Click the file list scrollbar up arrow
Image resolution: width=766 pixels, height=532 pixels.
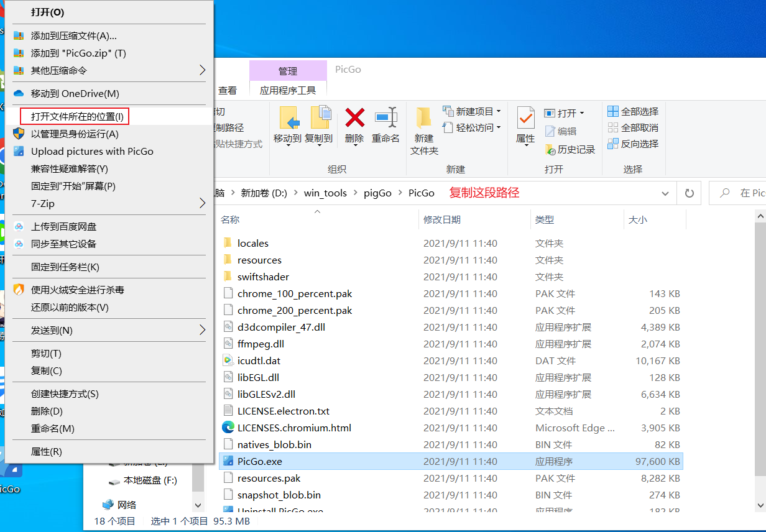(760, 216)
